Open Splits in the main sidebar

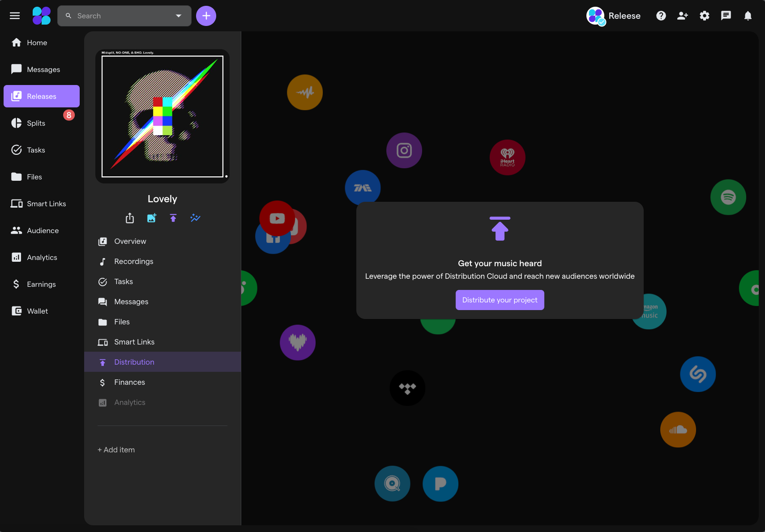coord(42,123)
